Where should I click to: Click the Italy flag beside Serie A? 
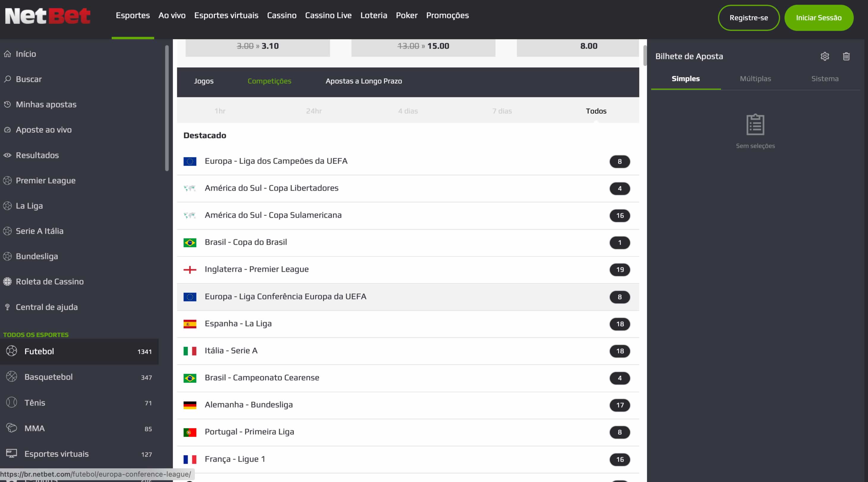pos(190,351)
